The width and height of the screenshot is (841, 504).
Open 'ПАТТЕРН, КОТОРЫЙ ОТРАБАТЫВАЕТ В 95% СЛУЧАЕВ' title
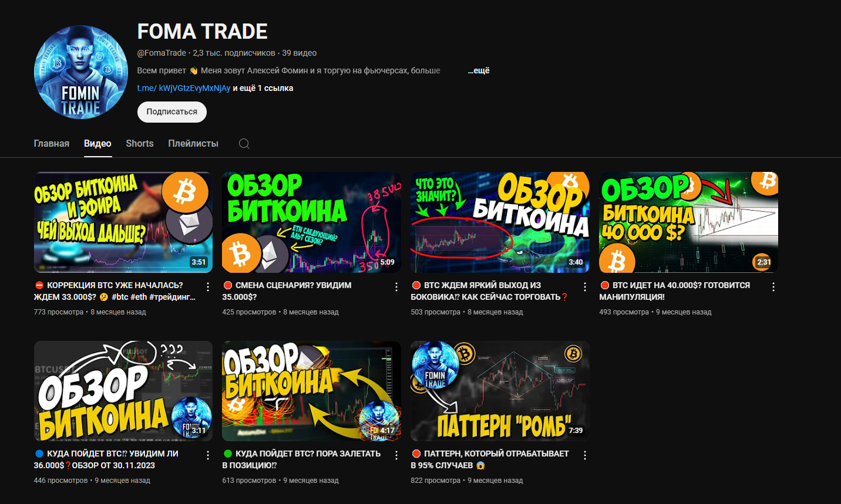point(490,459)
